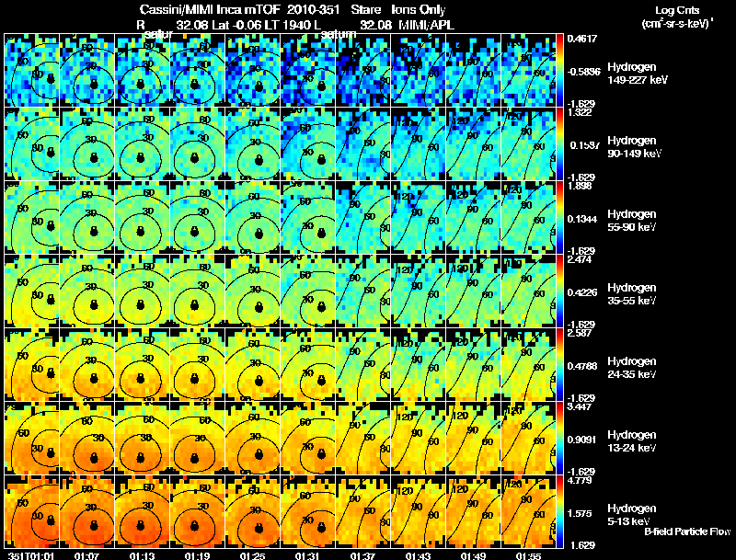Screen dimensions: 736x560
Task: Click the 2.587 colorbar maximum value
Action: tap(580, 333)
